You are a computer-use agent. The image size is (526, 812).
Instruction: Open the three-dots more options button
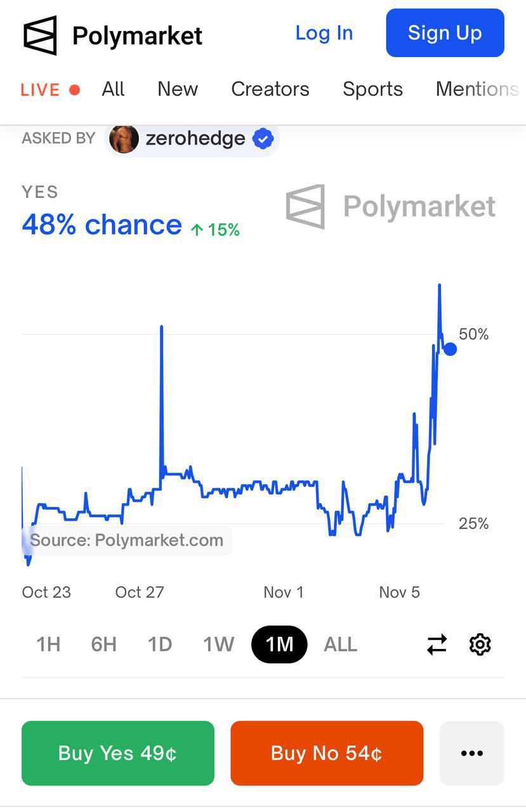pyautogui.click(x=471, y=753)
